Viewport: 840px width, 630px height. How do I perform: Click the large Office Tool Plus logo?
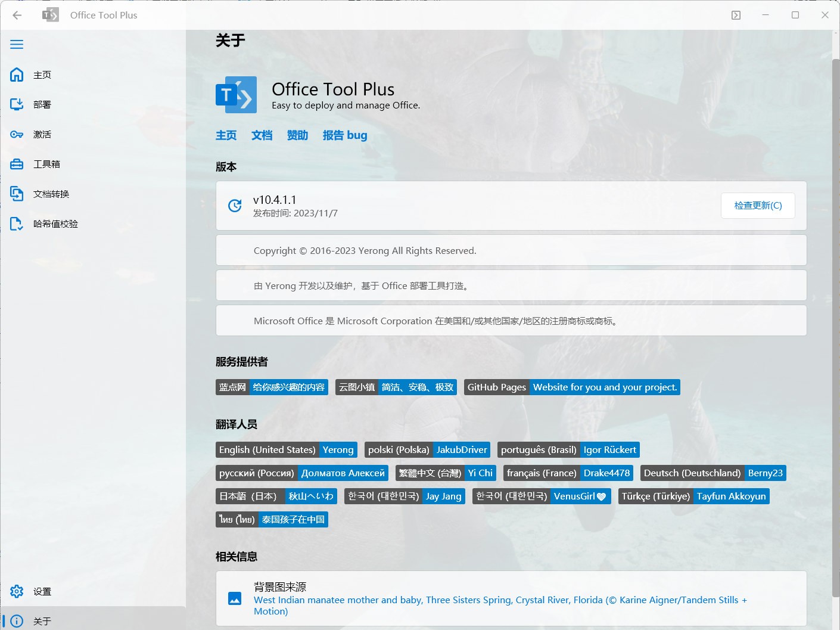[x=236, y=95]
